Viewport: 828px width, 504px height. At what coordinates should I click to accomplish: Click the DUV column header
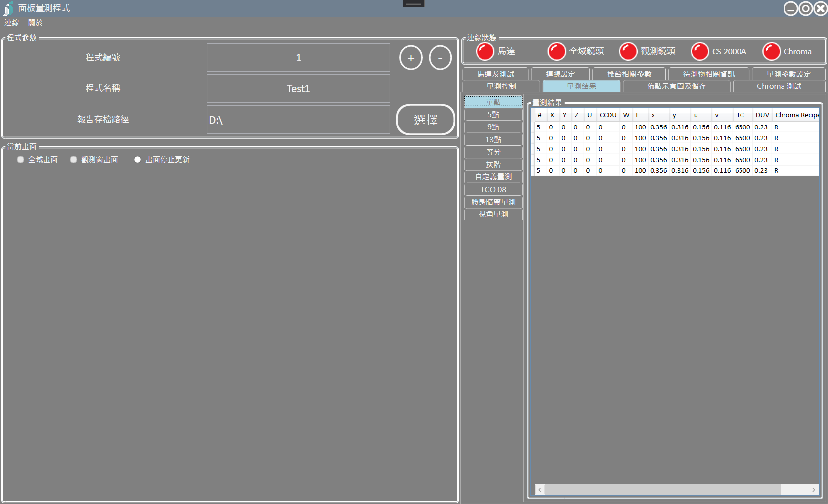(762, 115)
